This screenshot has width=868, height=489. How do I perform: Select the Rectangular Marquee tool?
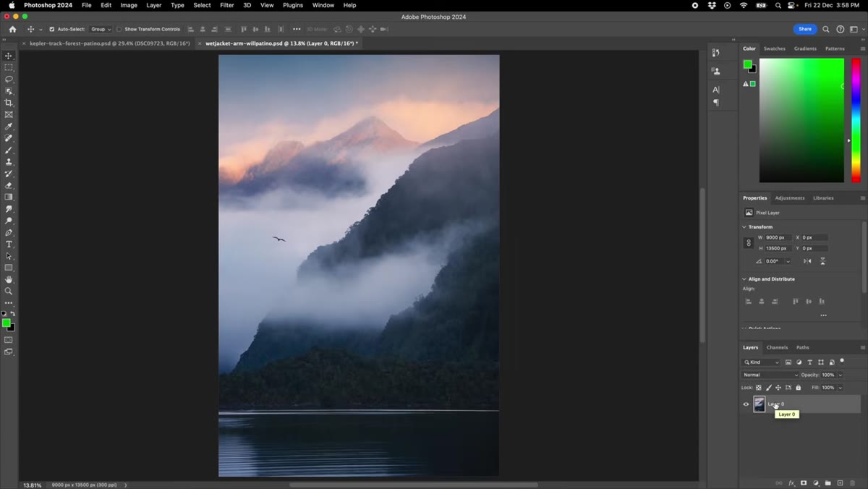coord(9,67)
